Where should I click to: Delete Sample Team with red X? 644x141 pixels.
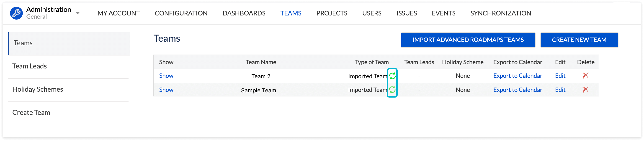(585, 90)
